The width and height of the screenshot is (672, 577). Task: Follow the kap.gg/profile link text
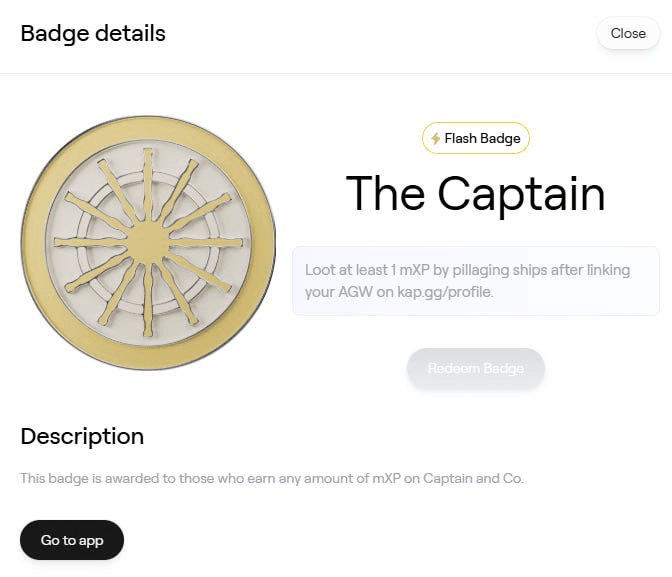[445, 292]
